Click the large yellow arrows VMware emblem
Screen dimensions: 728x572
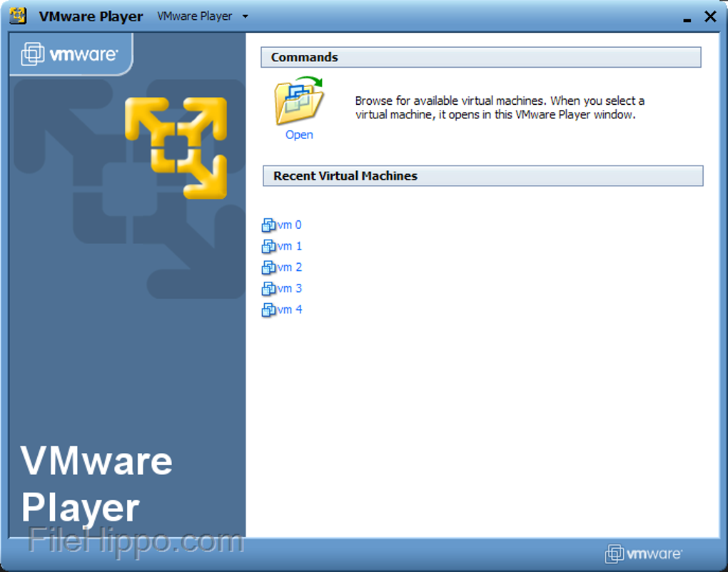pos(176,147)
